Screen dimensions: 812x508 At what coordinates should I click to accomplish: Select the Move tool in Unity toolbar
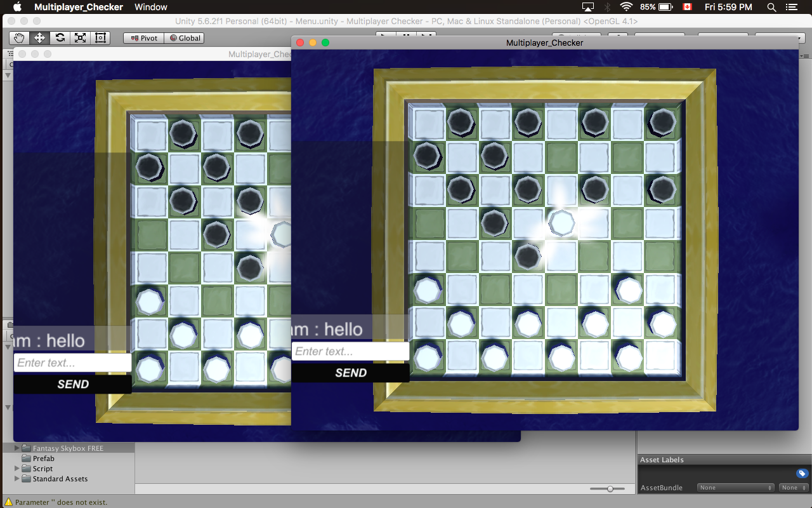[39, 38]
